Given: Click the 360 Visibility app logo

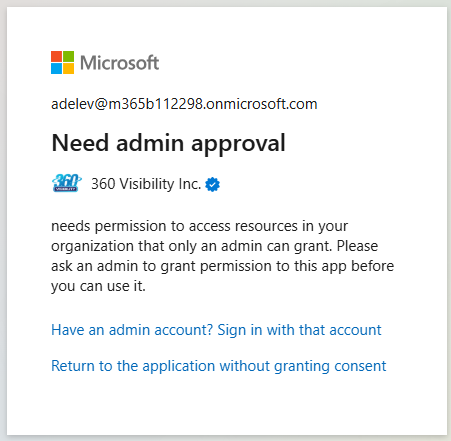Looking at the screenshot, I should (x=67, y=183).
